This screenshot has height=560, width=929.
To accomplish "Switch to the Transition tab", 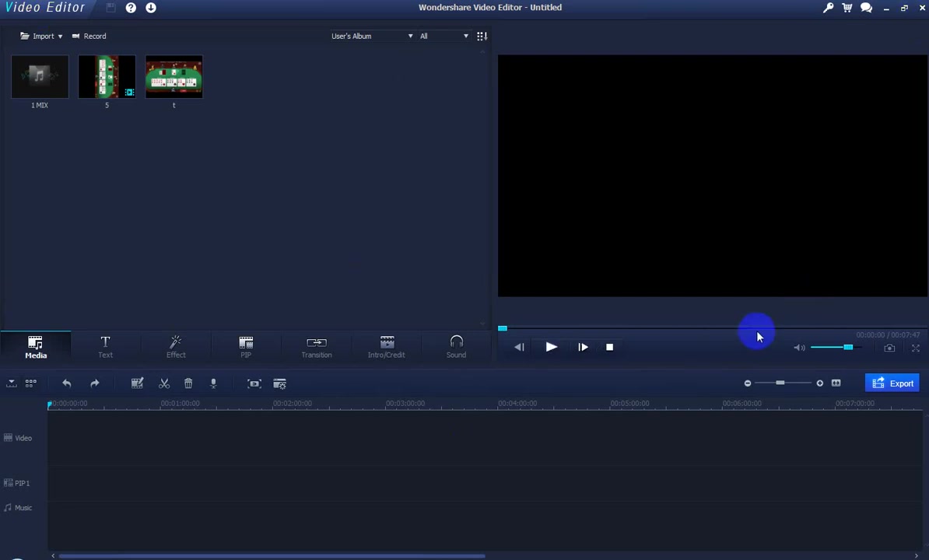I will click(317, 348).
